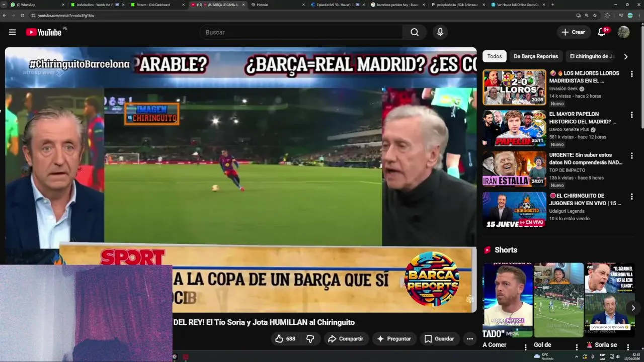Viewport: 644px width, 362px height.
Task: Save the video with Guardar
Action: point(439,339)
